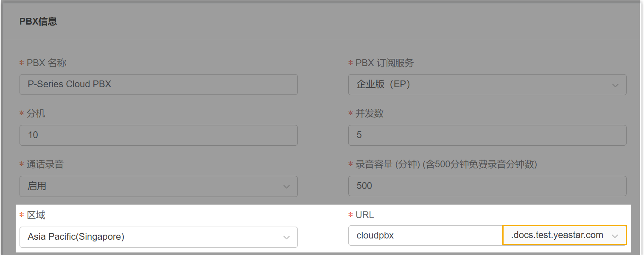
Task: Click the URL label
Action: [x=365, y=215]
